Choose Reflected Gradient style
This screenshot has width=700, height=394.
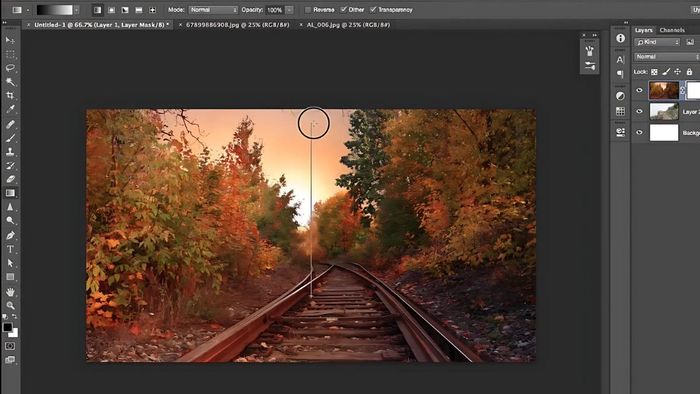(x=139, y=9)
